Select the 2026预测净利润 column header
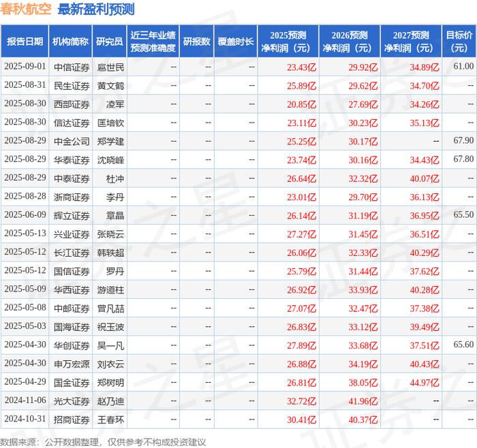This screenshot has width=477, height=448. pos(350,42)
